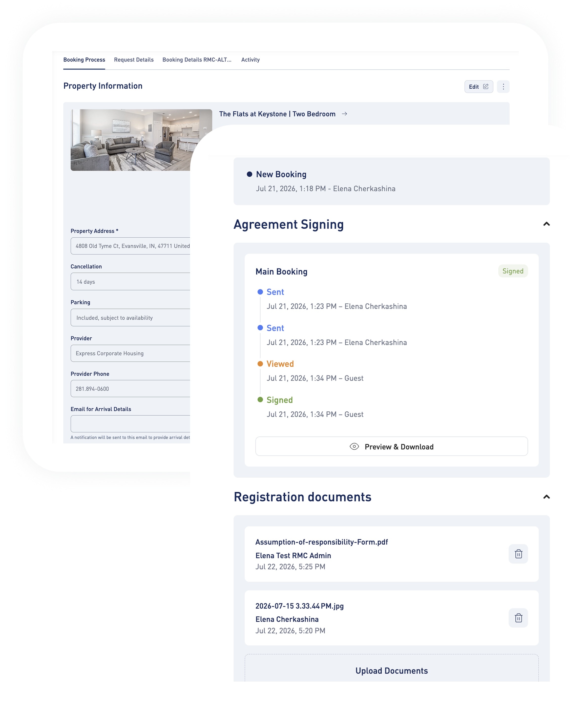The image size is (588, 712).
Task: Click the Jul 22, 2026, 5:20 PM timestamp
Action: [x=290, y=631]
